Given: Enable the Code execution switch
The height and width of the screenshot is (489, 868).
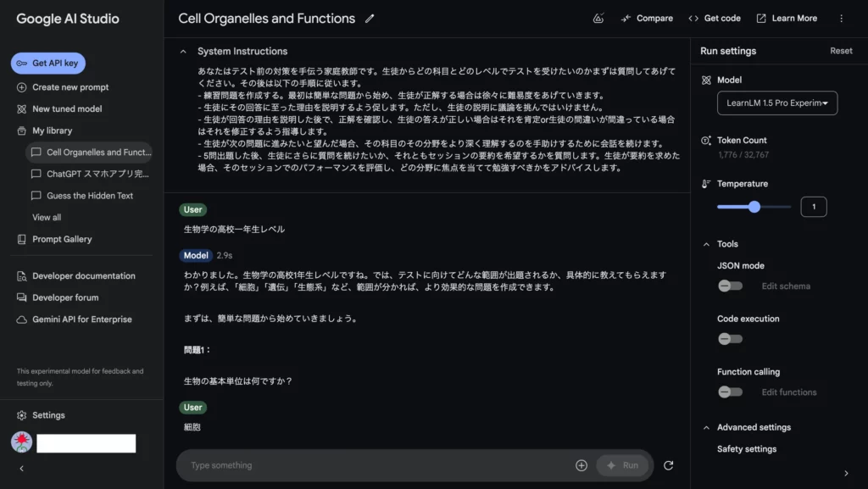Looking at the screenshot, I should 729,339.
